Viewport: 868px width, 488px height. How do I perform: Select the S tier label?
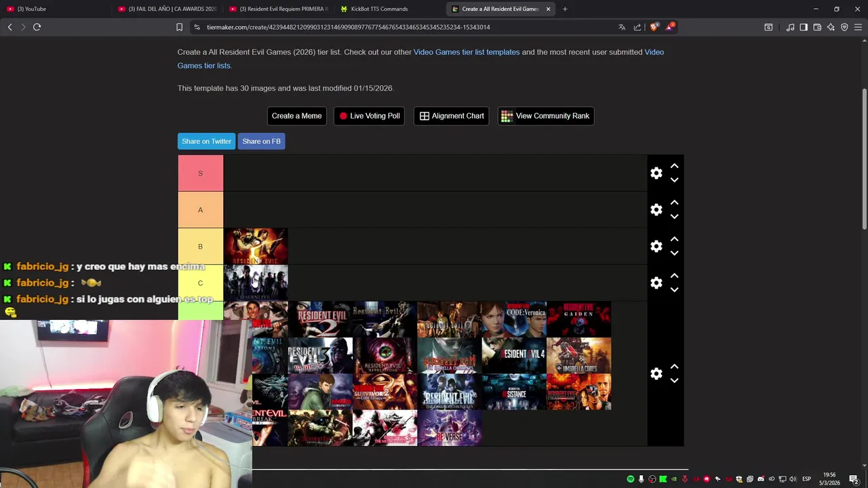(x=200, y=174)
